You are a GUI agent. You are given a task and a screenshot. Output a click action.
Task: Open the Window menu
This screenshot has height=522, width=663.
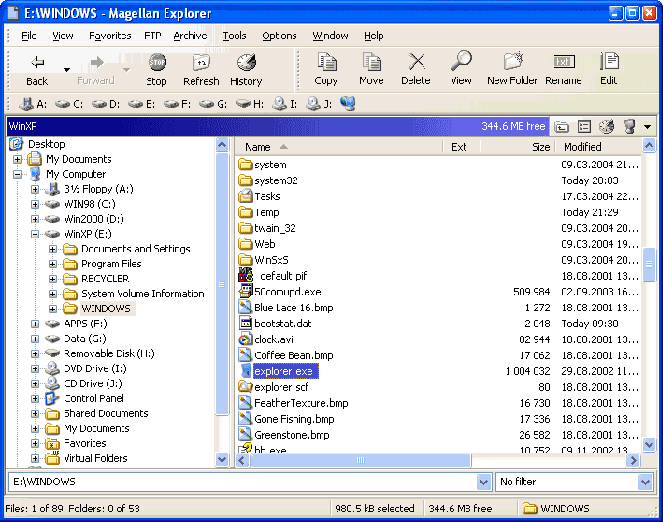click(x=330, y=36)
